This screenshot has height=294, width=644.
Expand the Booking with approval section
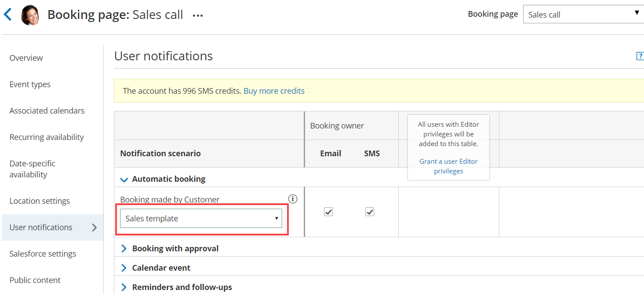click(x=124, y=249)
